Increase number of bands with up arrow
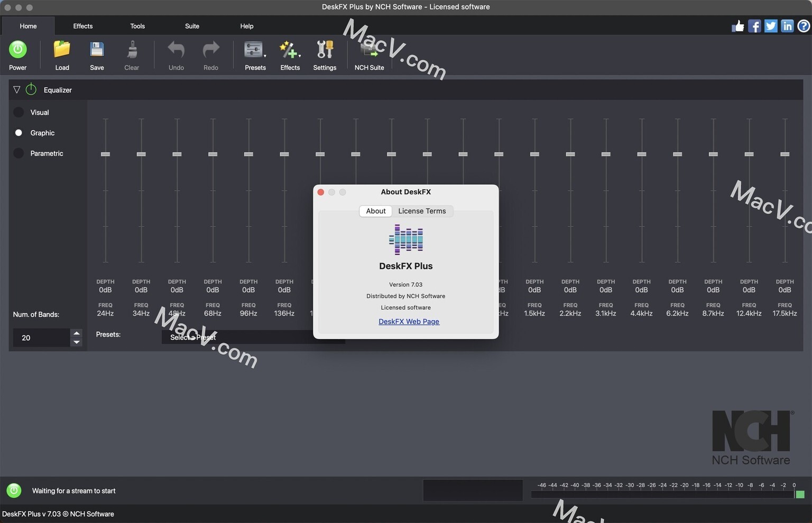The width and height of the screenshot is (812, 523). point(77,333)
